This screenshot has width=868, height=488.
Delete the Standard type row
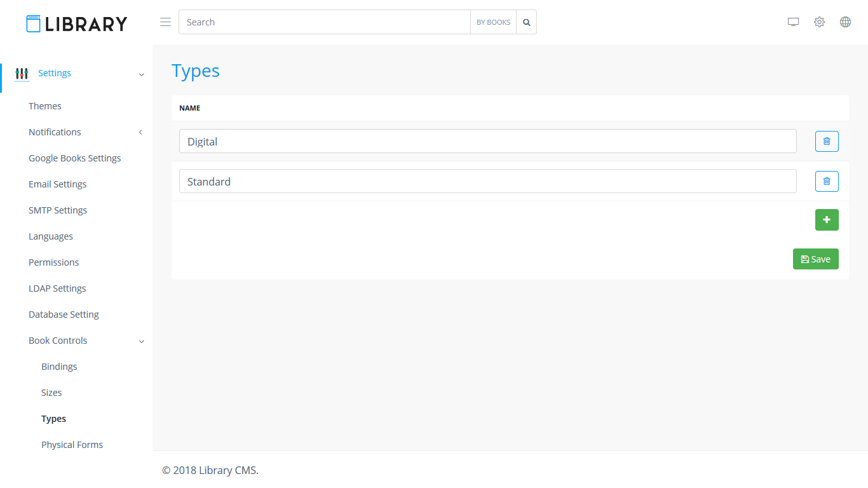click(826, 181)
